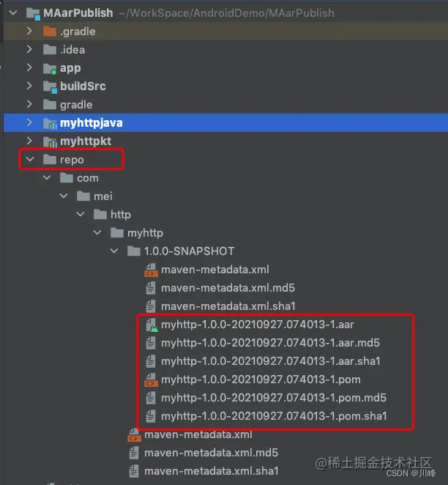Click the XML icon of the .pom file
Viewport: 448px width, 485px height.
tap(151, 380)
